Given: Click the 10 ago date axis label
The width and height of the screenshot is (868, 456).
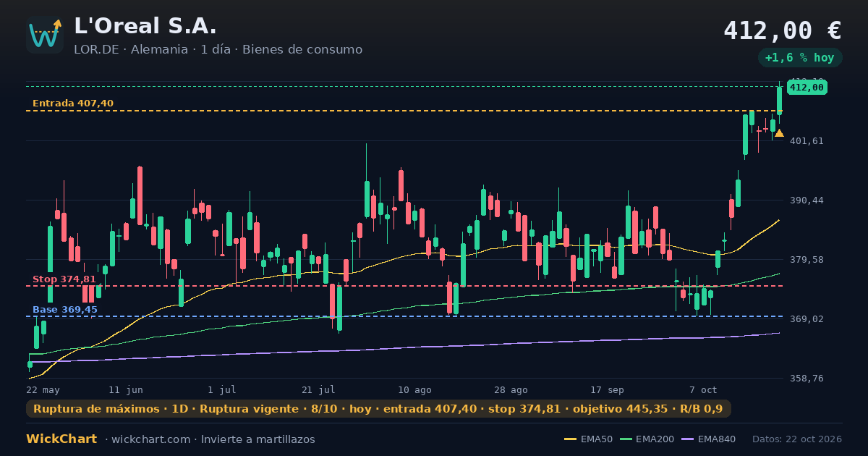Looking at the screenshot, I should (415, 390).
